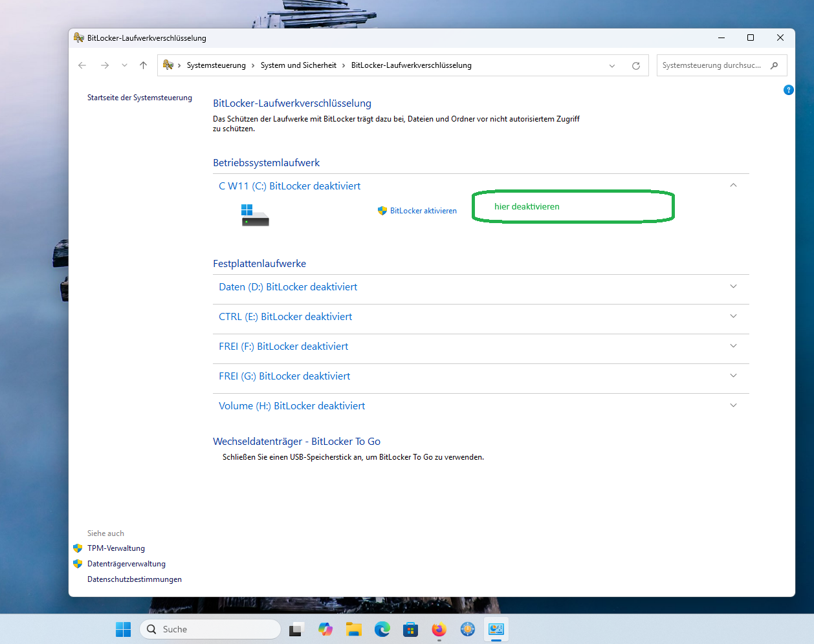Click the C: drive icon

(x=255, y=215)
